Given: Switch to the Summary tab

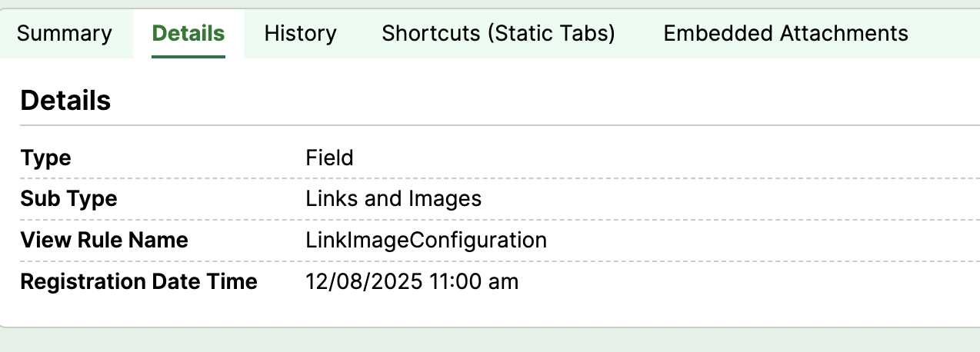Looking at the screenshot, I should point(65,34).
